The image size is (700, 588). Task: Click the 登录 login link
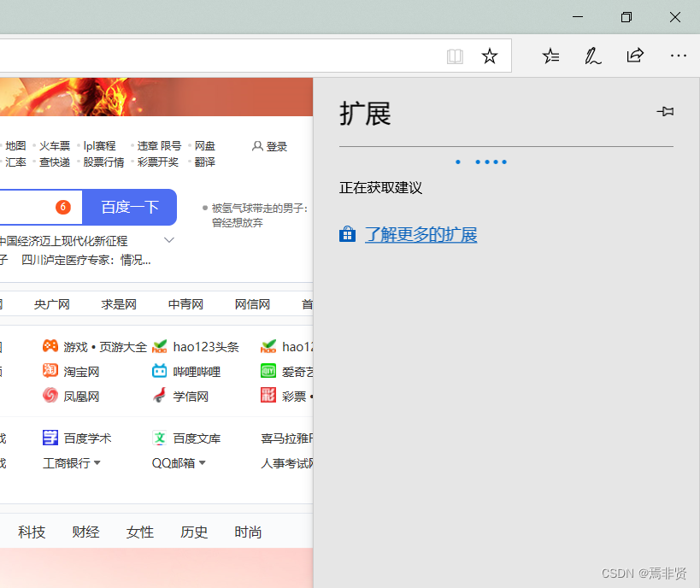point(269,146)
